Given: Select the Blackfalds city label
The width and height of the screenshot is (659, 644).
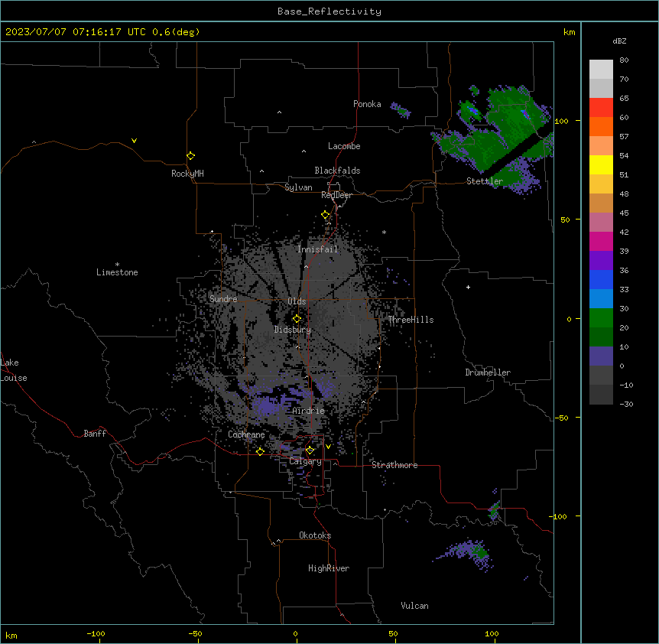Looking at the screenshot, I should click(x=337, y=171).
